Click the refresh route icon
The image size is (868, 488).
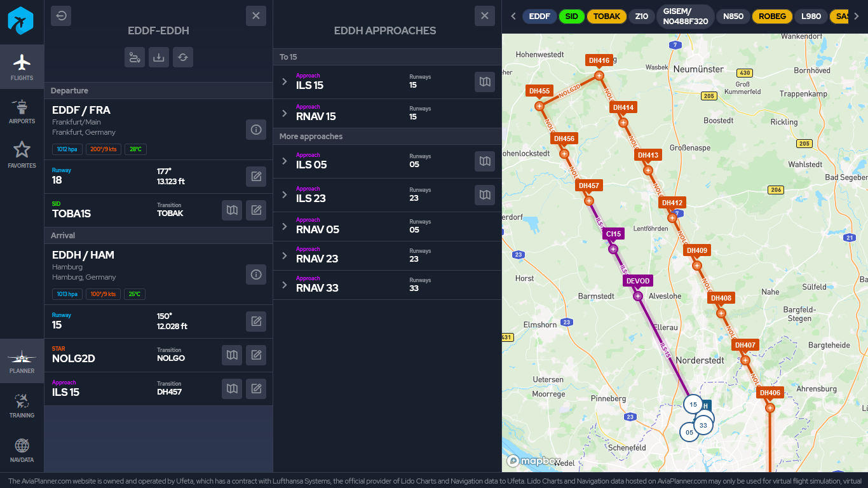[183, 57]
